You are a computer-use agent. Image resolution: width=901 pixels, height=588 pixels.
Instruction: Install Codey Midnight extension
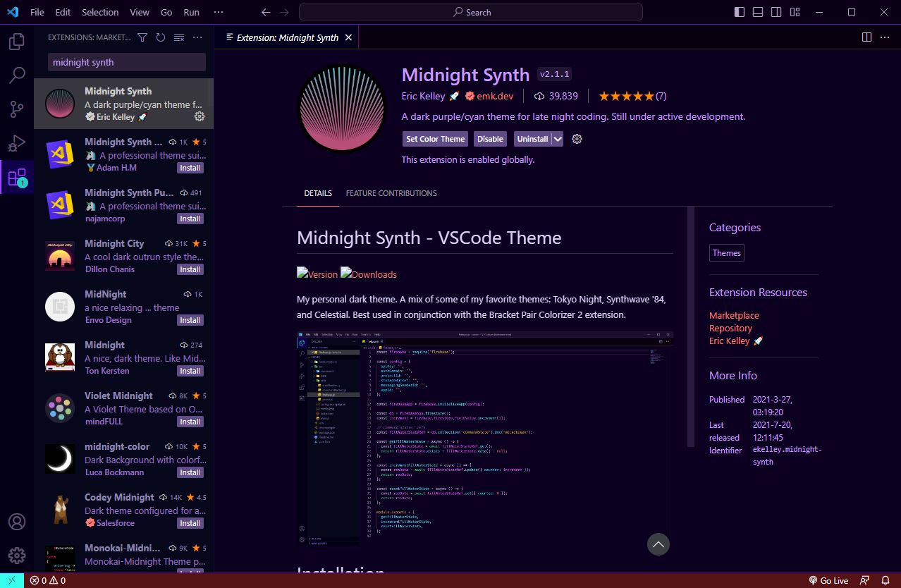[x=190, y=523]
